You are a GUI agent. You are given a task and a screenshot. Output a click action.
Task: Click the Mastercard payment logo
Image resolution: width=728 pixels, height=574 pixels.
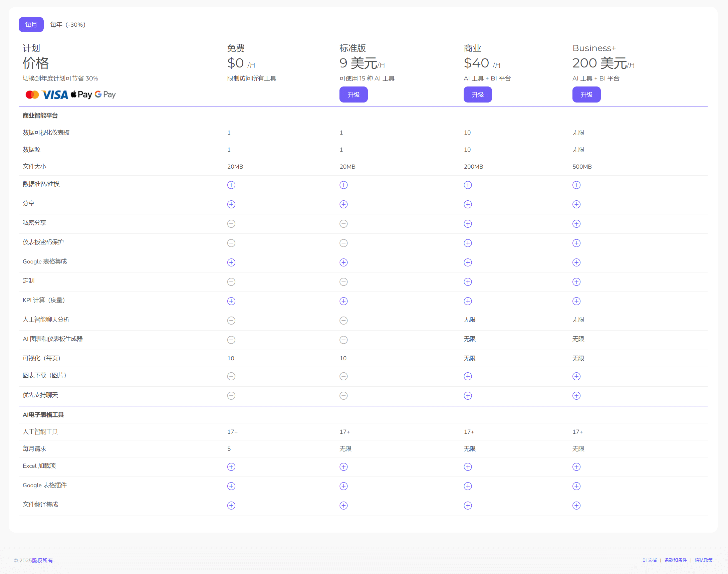pyautogui.click(x=32, y=95)
